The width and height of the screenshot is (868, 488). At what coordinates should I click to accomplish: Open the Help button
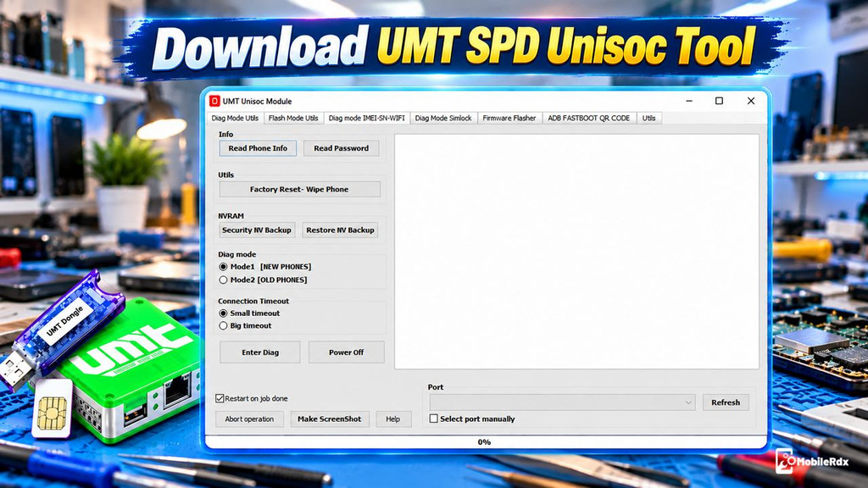click(393, 419)
